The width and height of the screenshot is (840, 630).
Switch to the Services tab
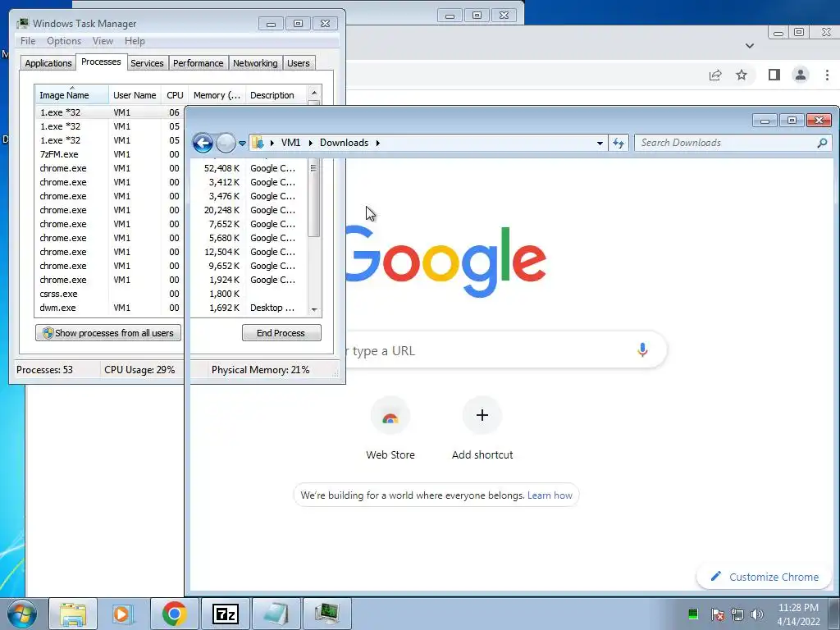tap(147, 63)
